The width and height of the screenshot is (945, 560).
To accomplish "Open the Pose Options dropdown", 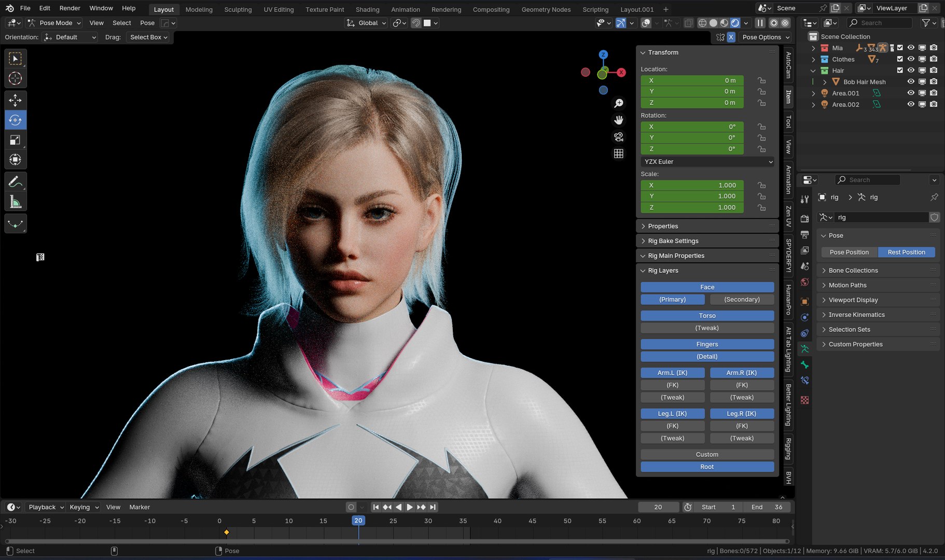I will (766, 37).
